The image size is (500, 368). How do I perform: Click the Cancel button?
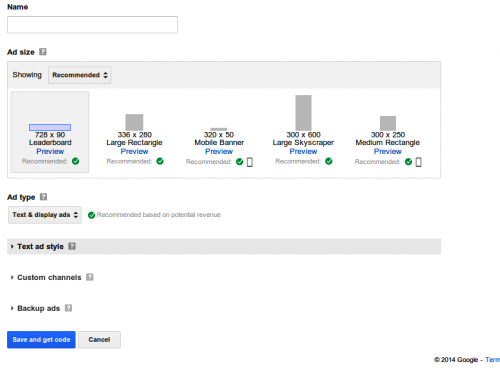tap(99, 340)
